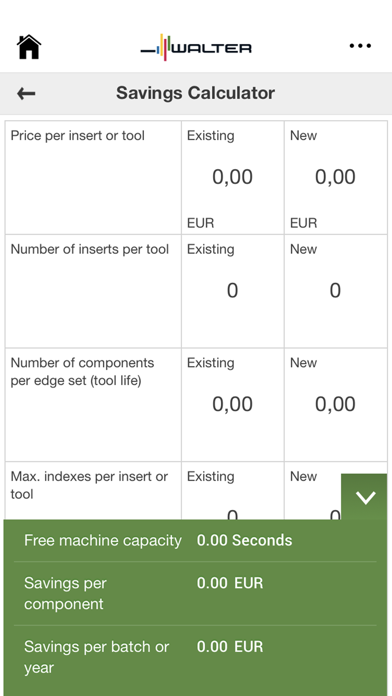Tap Number of components per edge set label
The height and width of the screenshot is (696, 392).
pos(82,372)
